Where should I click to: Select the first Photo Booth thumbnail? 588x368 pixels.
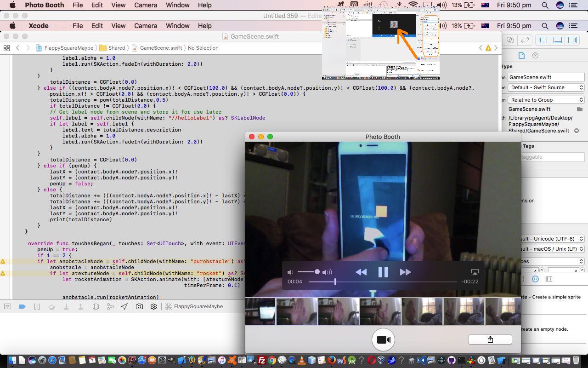coord(260,311)
